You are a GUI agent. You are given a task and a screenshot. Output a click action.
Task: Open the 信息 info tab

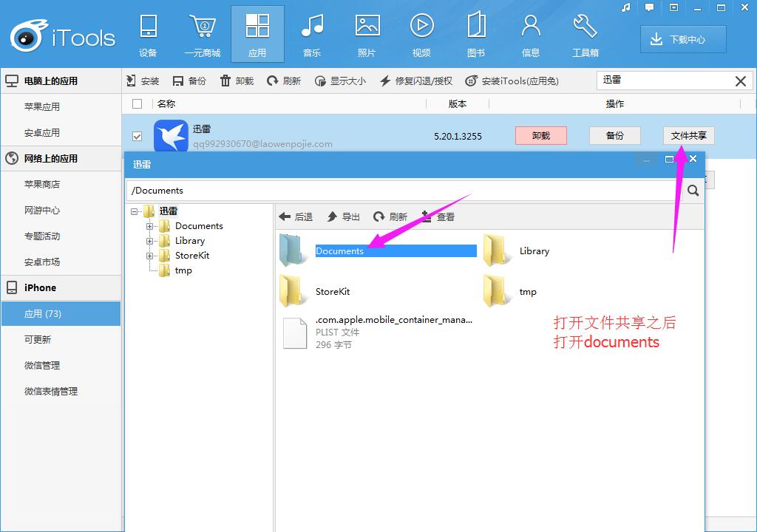point(531,35)
